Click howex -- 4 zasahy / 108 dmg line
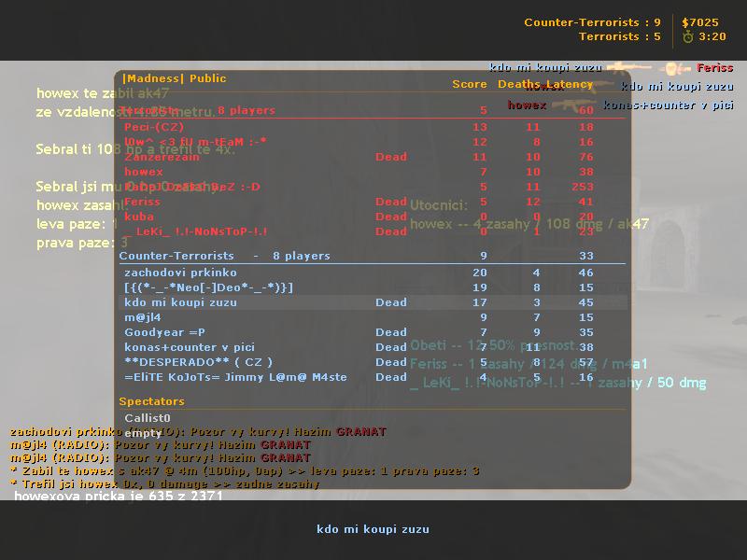The width and height of the screenshot is (747, 560). 529,224
